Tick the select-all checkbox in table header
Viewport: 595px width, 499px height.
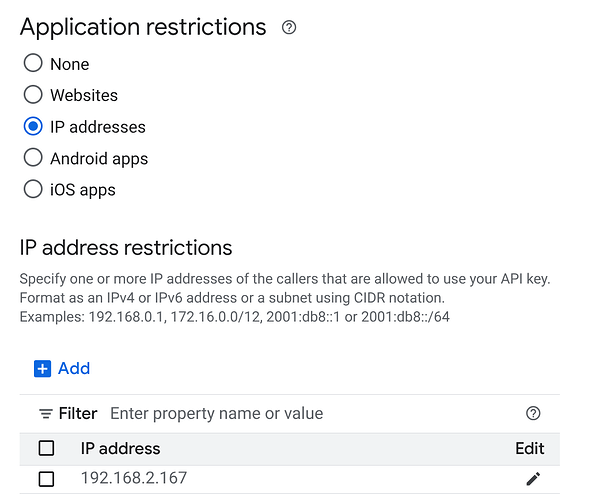point(46,448)
